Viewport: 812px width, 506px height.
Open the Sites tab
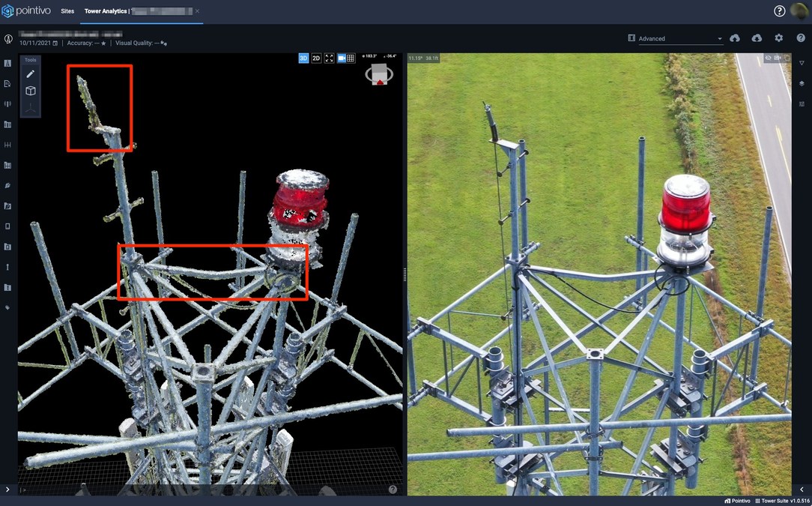pos(67,11)
